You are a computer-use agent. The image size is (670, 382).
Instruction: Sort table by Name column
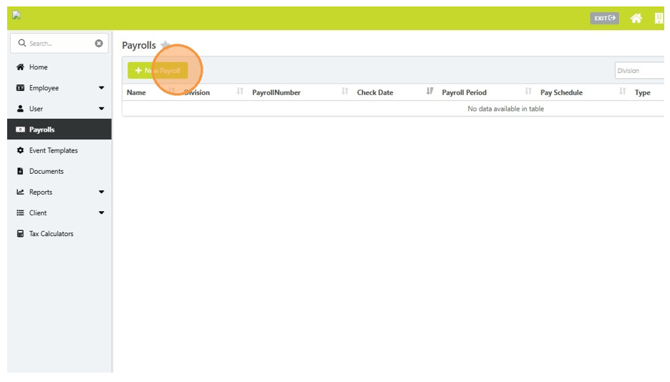[x=136, y=92]
